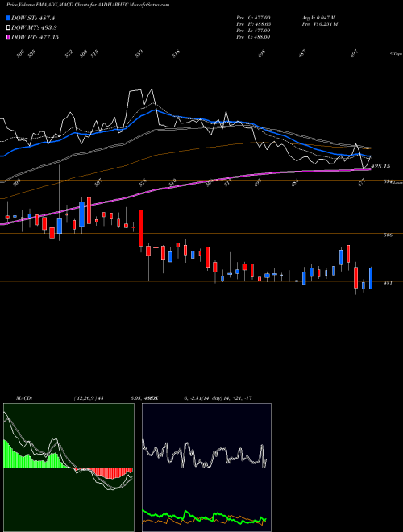Click the '539' top price label
This screenshot has height=532, width=403.
[139, 54]
